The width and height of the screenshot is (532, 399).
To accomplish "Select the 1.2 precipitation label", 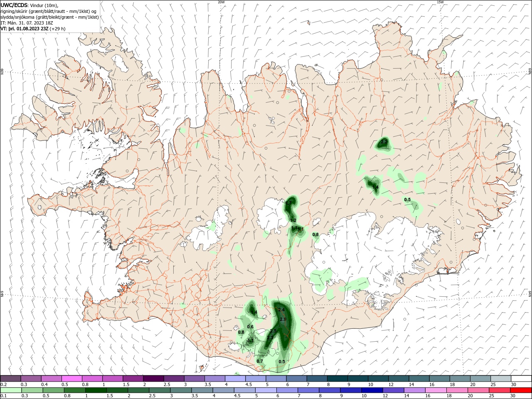I will pyautogui.click(x=293, y=220).
